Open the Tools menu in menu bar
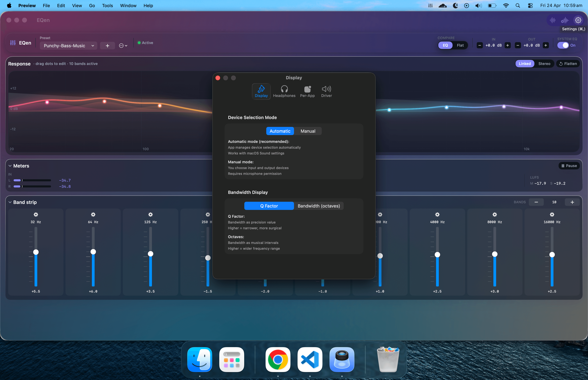This screenshot has width=588, height=380. pos(107,5)
